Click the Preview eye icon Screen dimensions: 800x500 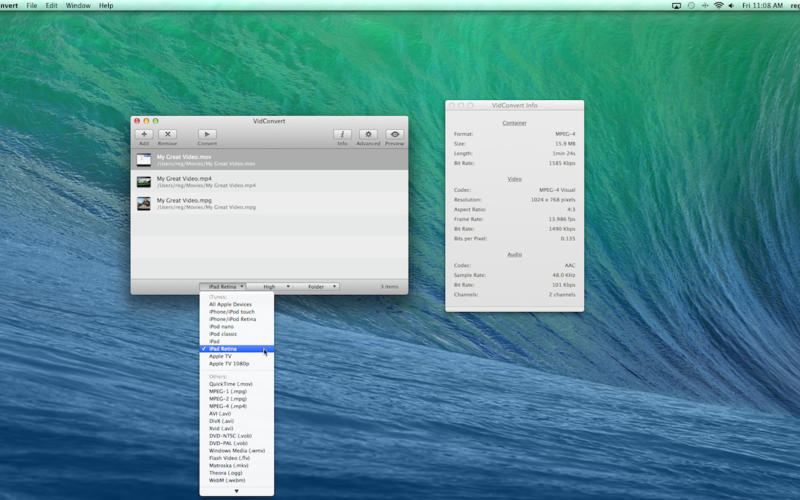395,134
